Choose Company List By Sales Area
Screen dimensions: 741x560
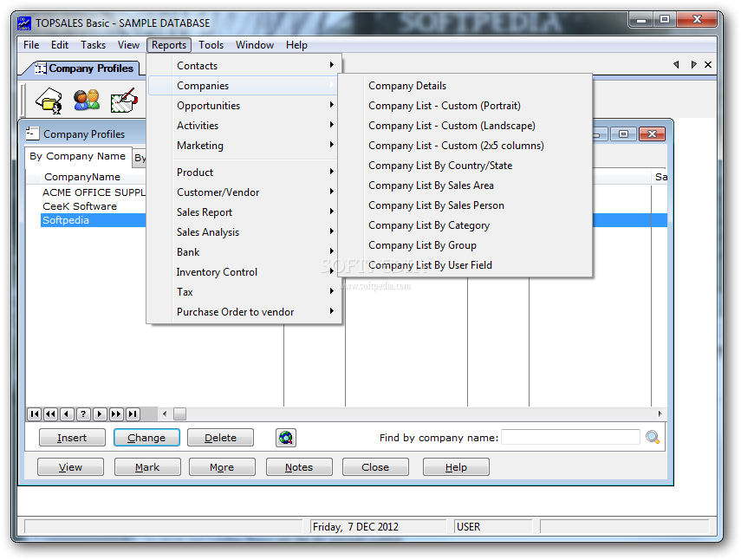tap(465, 186)
